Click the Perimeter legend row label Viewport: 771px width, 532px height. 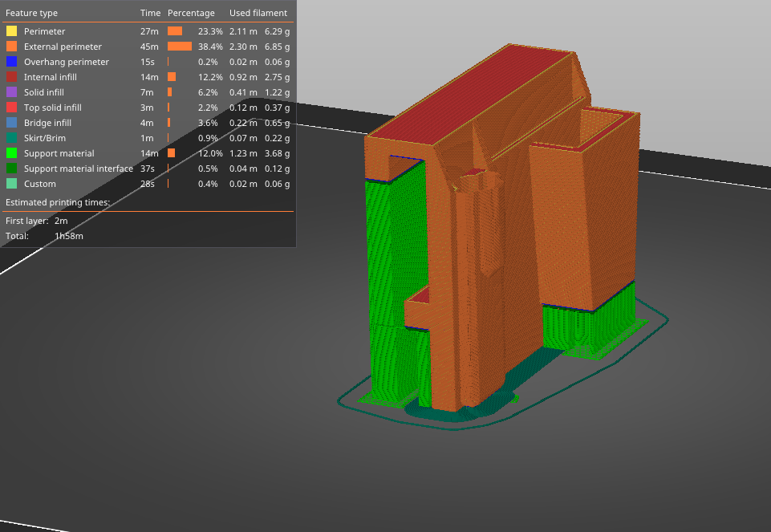coord(44,30)
